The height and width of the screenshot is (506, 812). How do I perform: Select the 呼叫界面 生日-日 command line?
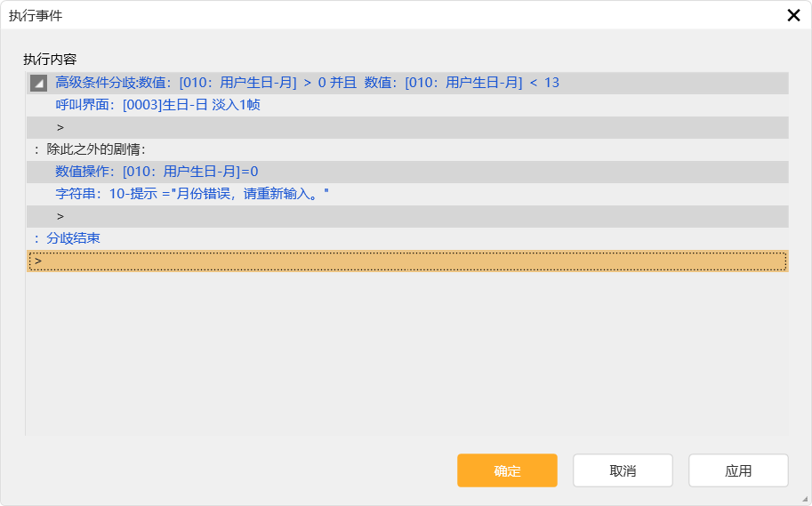click(x=157, y=105)
